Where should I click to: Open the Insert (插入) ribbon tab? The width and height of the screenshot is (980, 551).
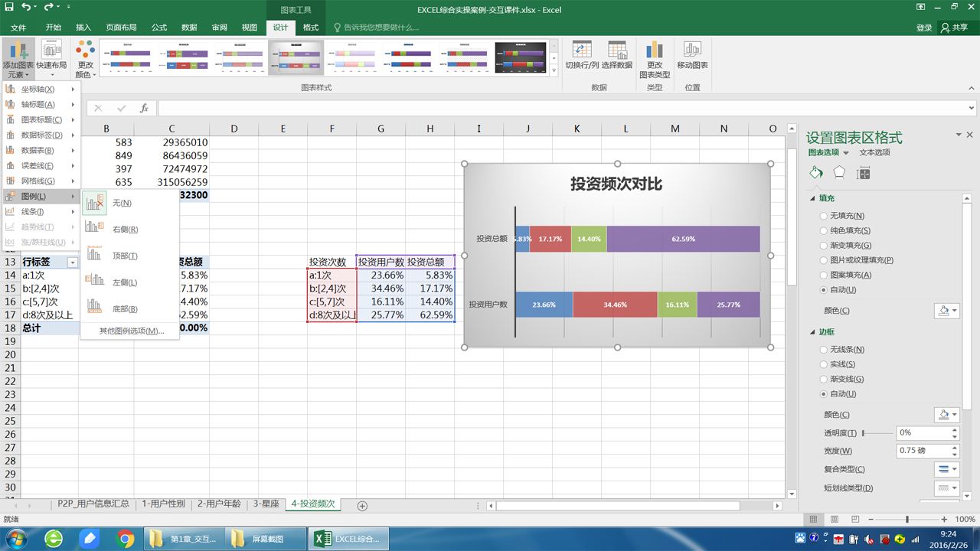coord(83,28)
